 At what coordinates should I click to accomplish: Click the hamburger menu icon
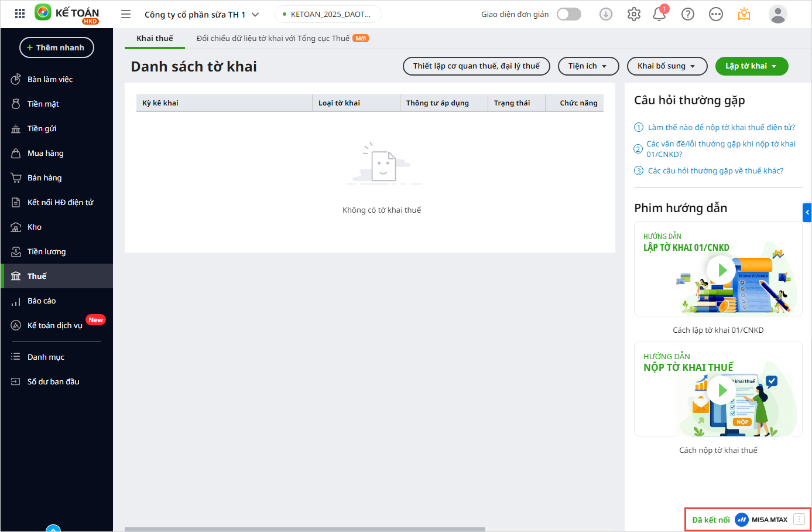click(126, 14)
